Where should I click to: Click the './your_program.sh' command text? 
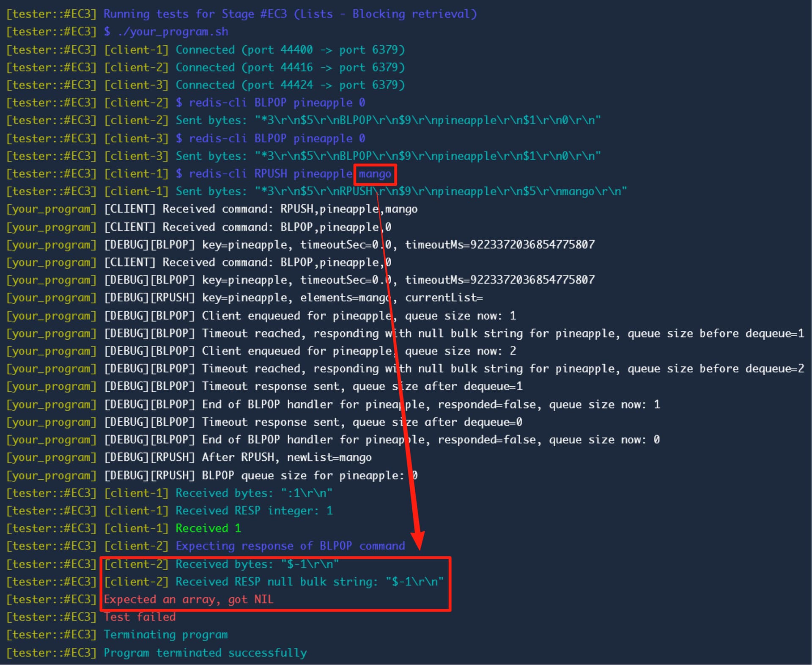[173, 32]
